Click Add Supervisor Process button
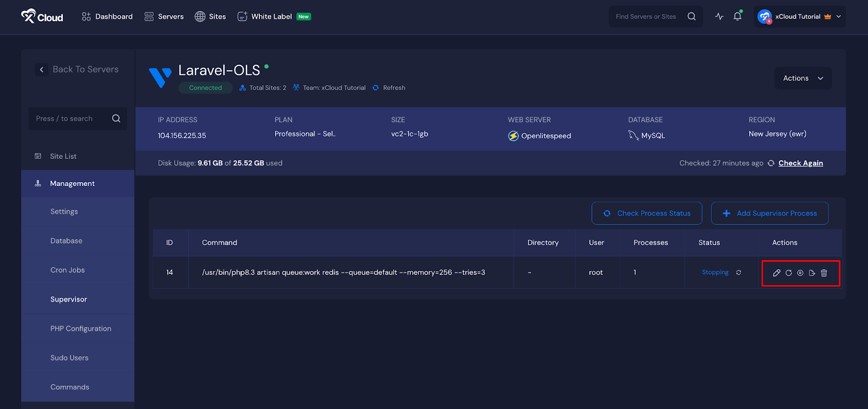Image resolution: width=868 pixels, height=409 pixels. pos(769,213)
